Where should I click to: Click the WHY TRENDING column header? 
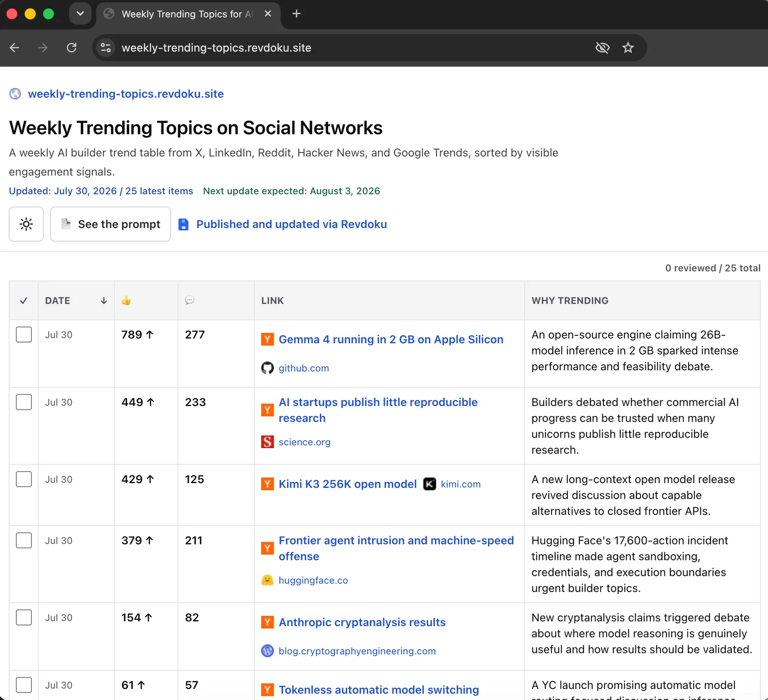[570, 301]
